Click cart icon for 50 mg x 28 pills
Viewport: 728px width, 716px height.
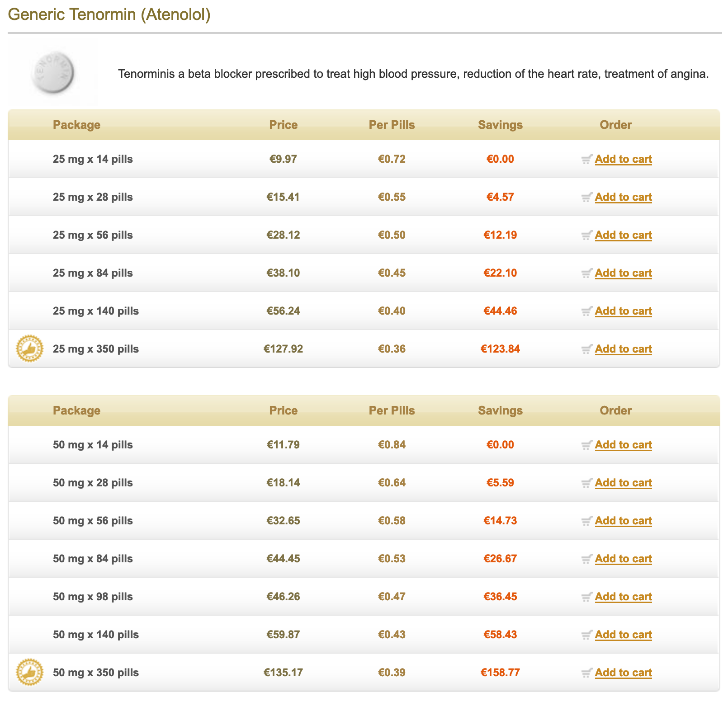pos(586,483)
